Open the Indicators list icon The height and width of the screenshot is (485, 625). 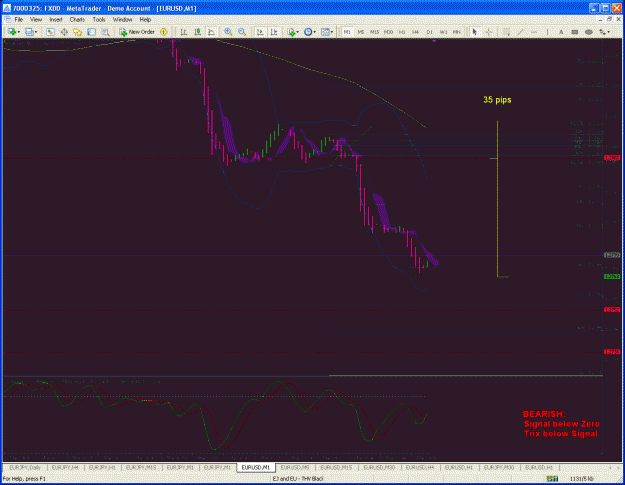(x=291, y=32)
